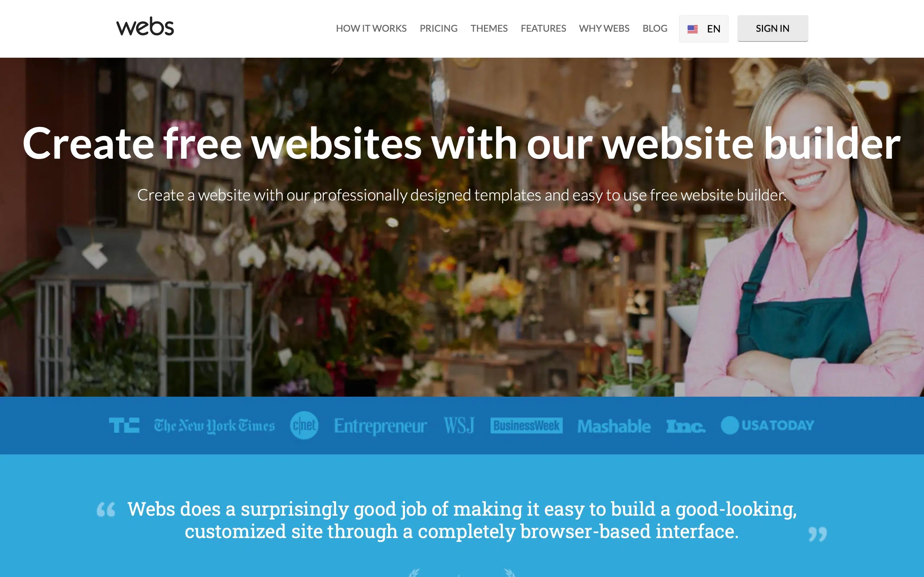Viewport: 924px width, 577px height.
Task: Click the Webs logo in header
Action: (145, 26)
